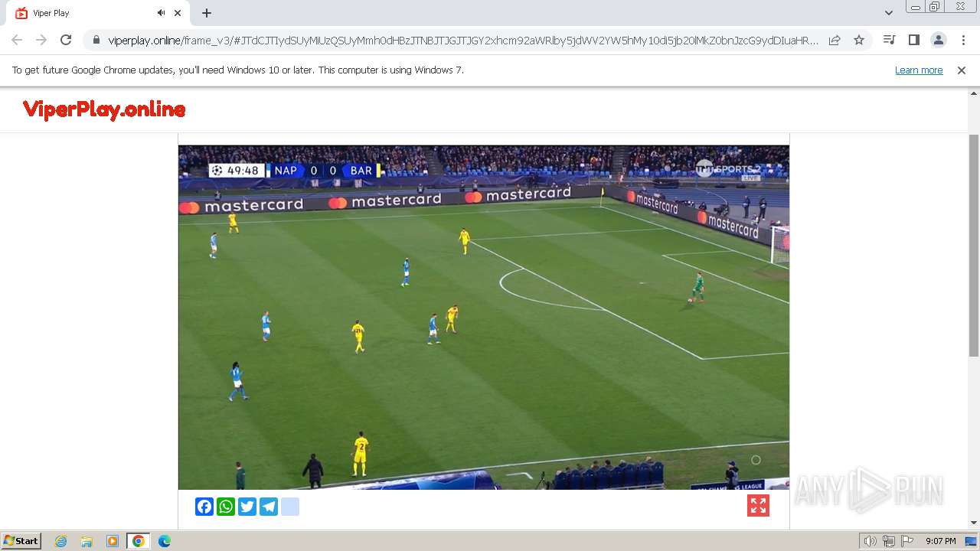Open the Learn more link
980x551 pixels.
pyautogui.click(x=919, y=70)
